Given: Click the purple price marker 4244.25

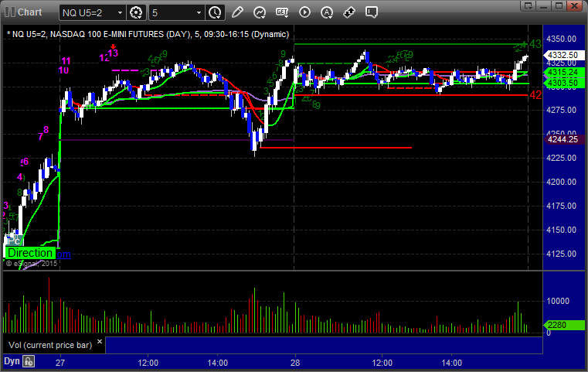Looking at the screenshot, I should (563, 139).
